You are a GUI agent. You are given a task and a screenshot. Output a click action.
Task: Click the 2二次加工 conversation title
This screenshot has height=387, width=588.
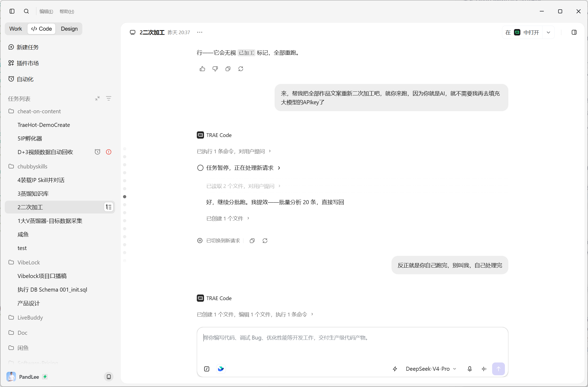click(x=152, y=33)
